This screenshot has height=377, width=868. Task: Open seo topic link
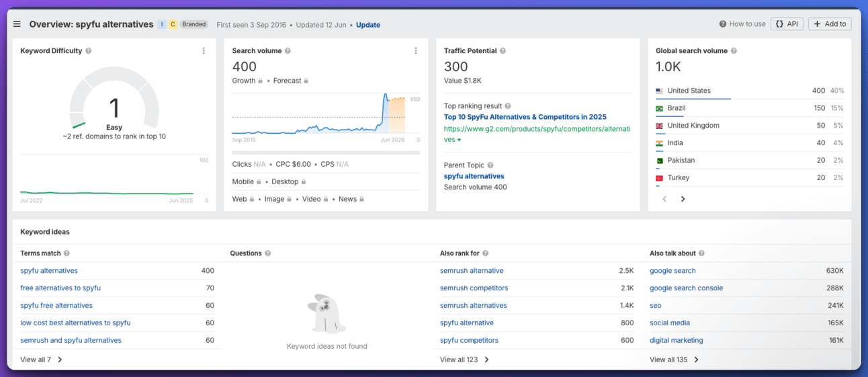656,306
